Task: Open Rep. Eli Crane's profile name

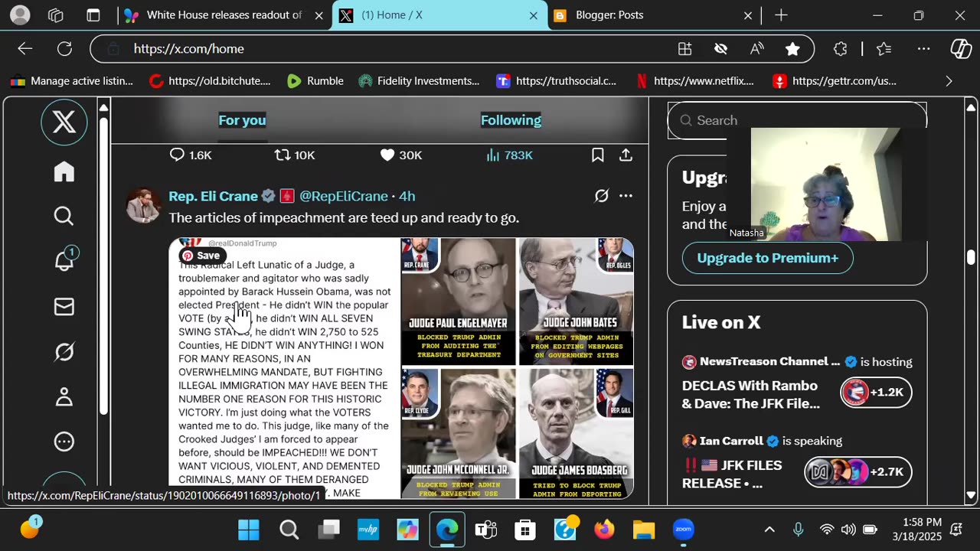Action: click(x=213, y=196)
